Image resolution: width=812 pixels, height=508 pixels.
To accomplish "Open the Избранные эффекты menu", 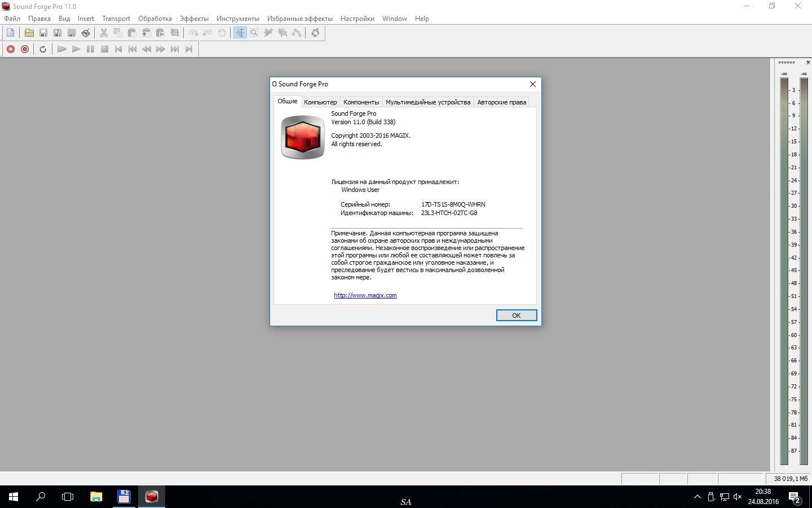I will [300, 19].
